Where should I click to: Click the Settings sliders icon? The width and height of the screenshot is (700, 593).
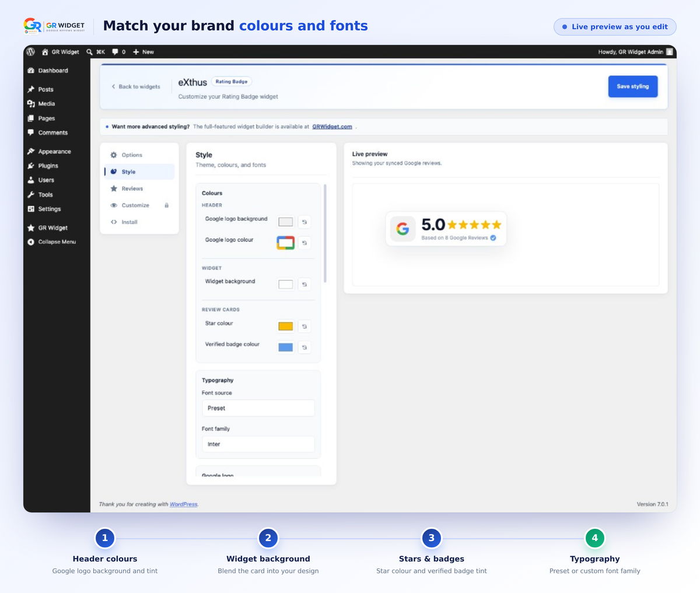31,209
